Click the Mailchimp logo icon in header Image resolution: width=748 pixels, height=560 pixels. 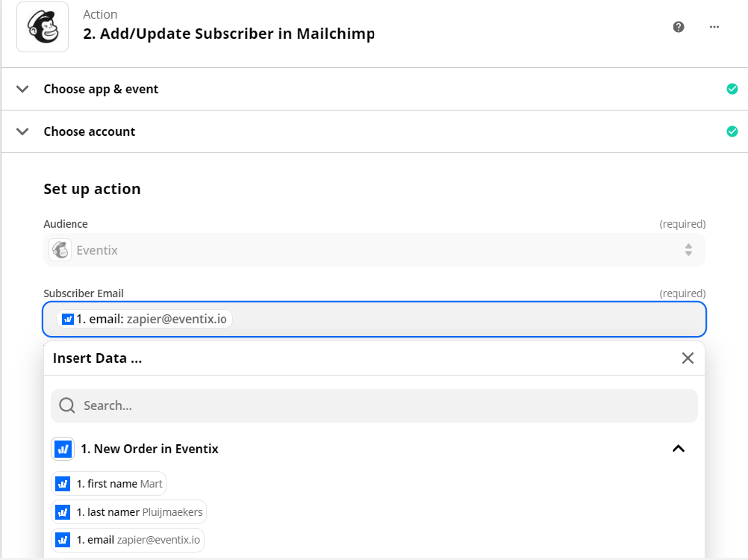(43, 27)
